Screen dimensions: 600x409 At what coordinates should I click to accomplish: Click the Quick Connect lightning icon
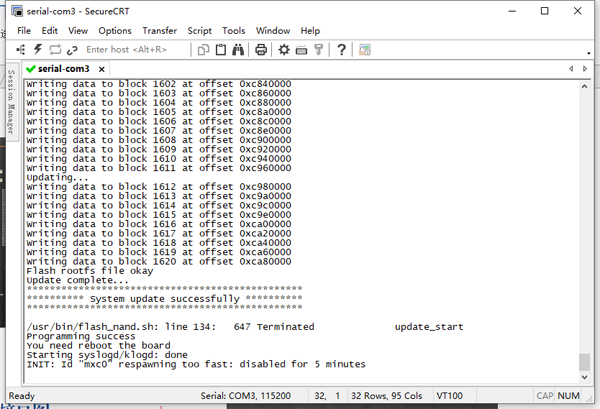[38, 49]
